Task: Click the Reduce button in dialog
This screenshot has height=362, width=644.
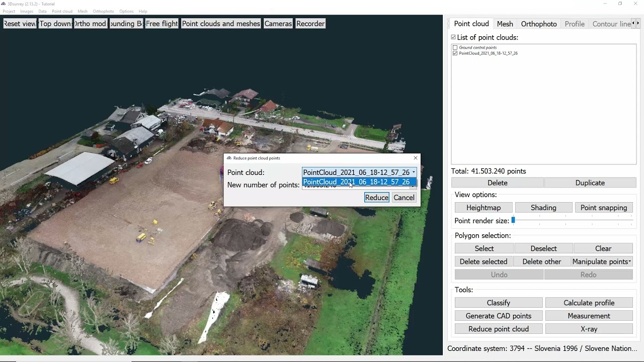Action: 377,198
